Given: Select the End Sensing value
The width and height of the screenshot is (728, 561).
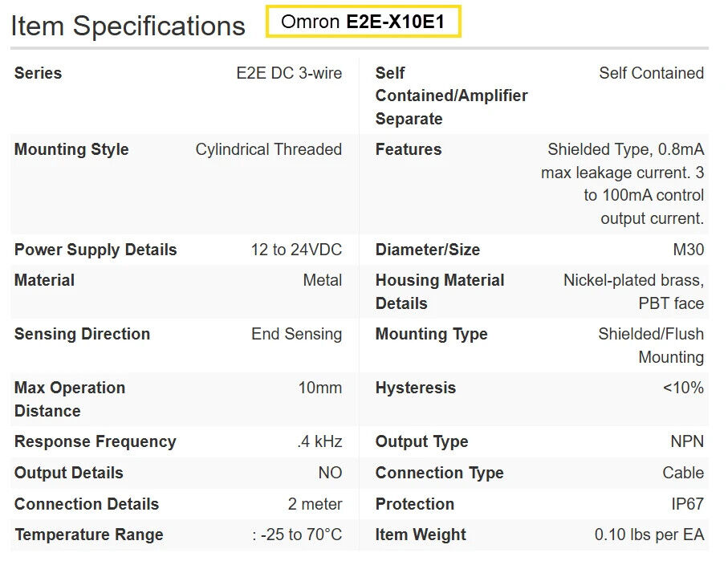Looking at the screenshot, I should point(296,335).
